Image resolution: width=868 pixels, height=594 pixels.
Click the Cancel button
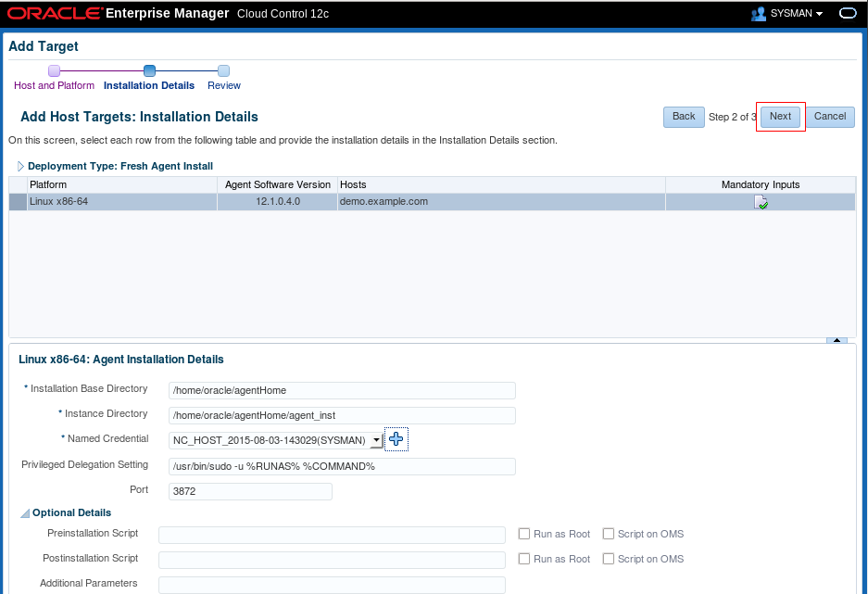pos(830,117)
